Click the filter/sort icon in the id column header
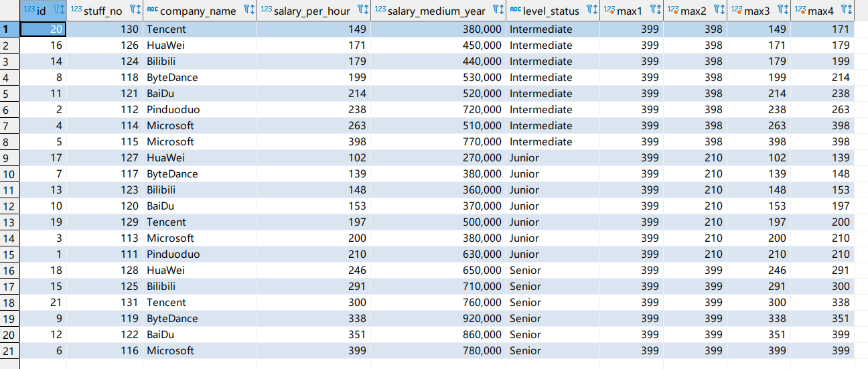The width and height of the screenshot is (868, 369). [58, 10]
